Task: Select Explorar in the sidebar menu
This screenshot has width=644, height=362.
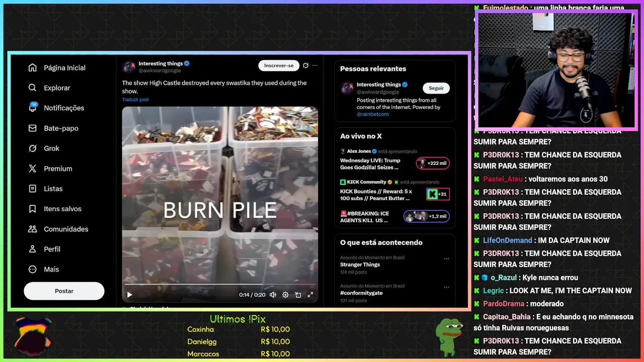Action: click(57, 88)
